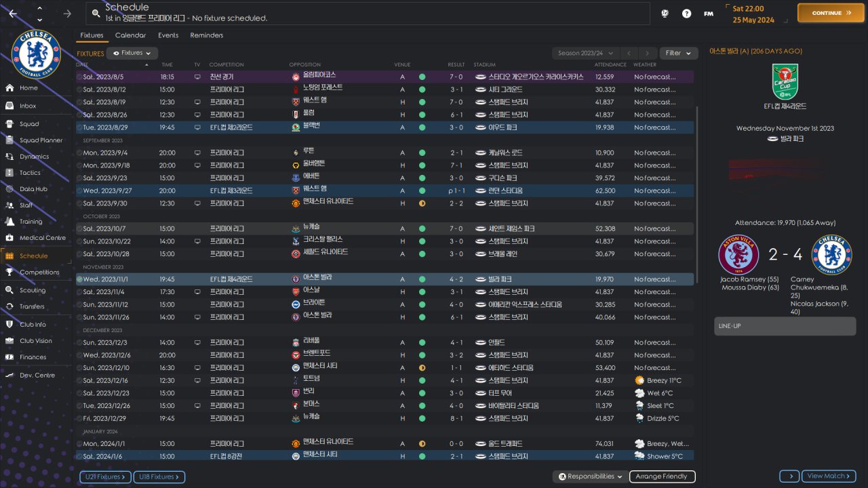The height and width of the screenshot is (488, 868).
Task: Open the FM menu icon
Action: [708, 14]
